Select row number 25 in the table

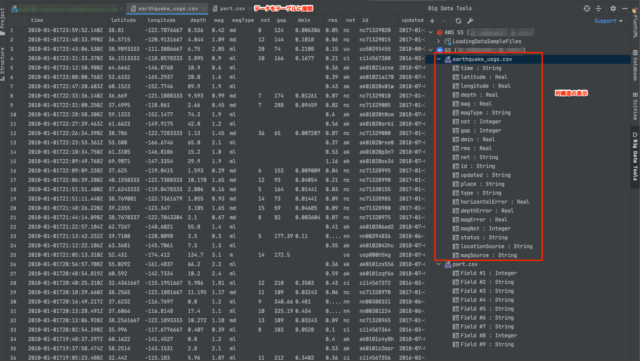click(x=13, y=255)
